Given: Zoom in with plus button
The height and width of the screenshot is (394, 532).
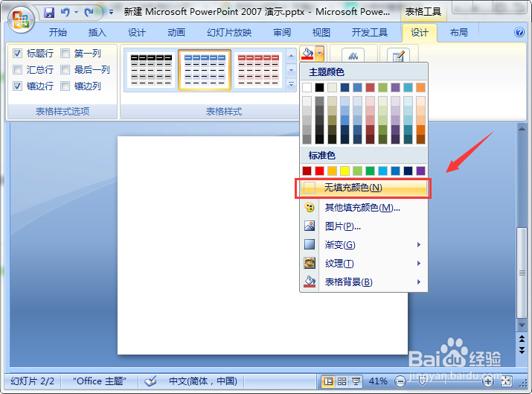Looking at the screenshot, I should tap(488, 381).
